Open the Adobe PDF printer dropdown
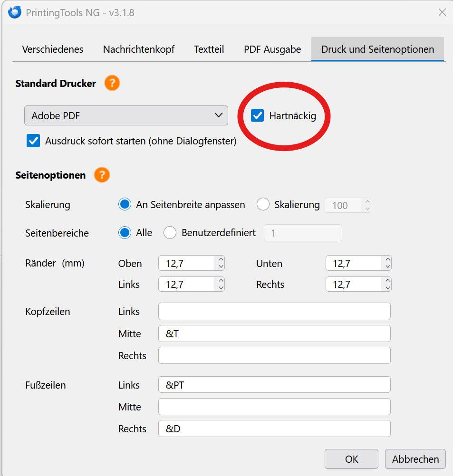 click(126, 115)
